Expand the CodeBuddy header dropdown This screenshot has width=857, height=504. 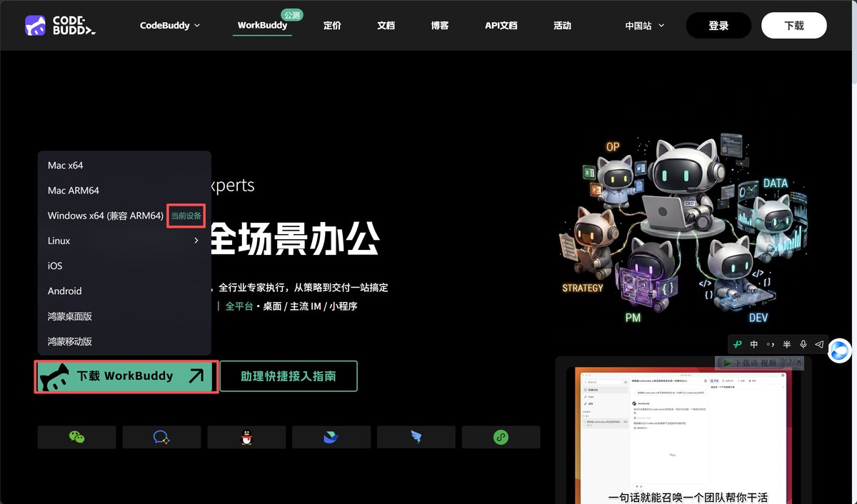(x=170, y=25)
